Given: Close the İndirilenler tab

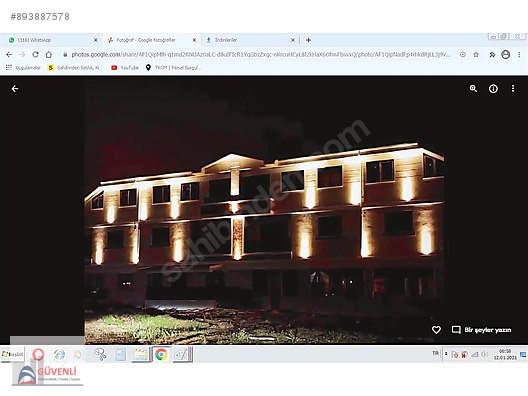Looking at the screenshot, I should coord(293,40).
